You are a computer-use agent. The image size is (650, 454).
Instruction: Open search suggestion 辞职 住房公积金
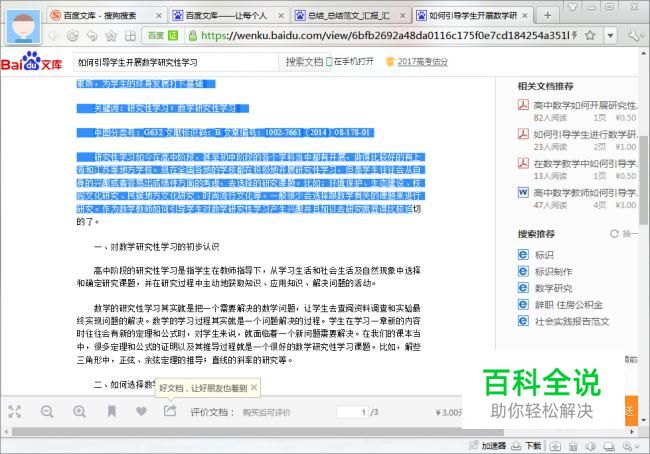[568, 305]
